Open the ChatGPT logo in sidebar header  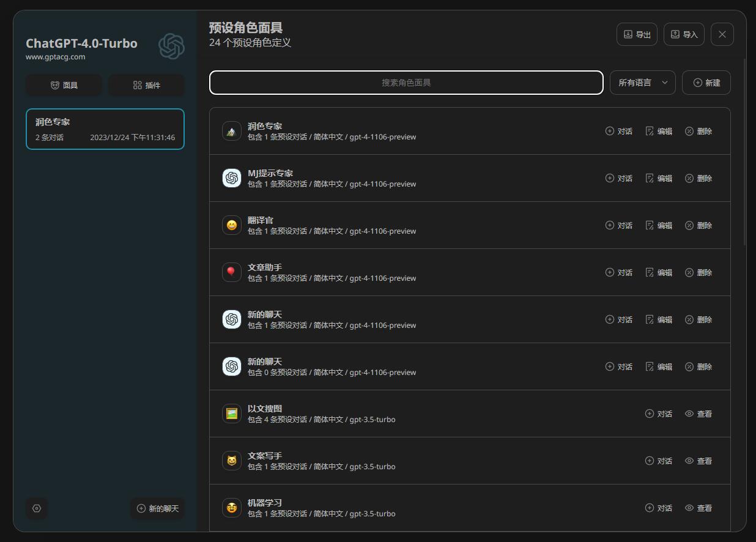[x=171, y=46]
